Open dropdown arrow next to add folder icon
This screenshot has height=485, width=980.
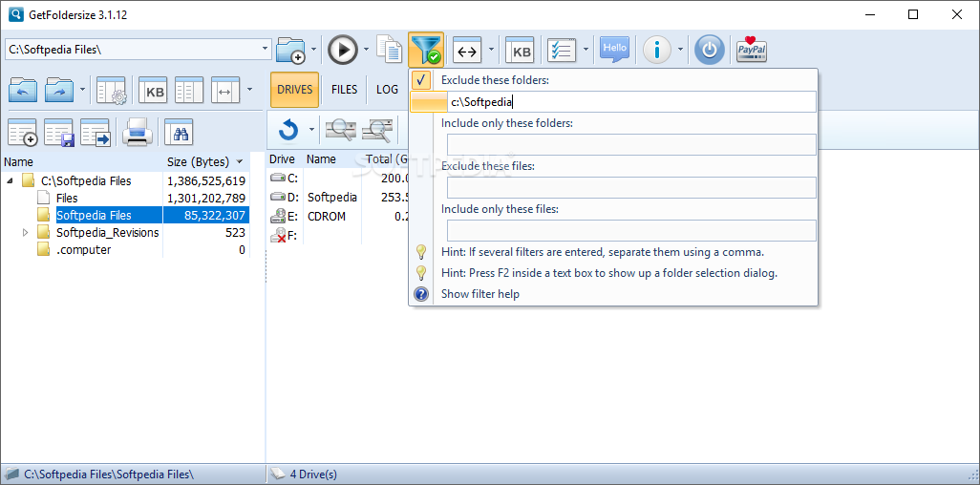tap(313, 50)
